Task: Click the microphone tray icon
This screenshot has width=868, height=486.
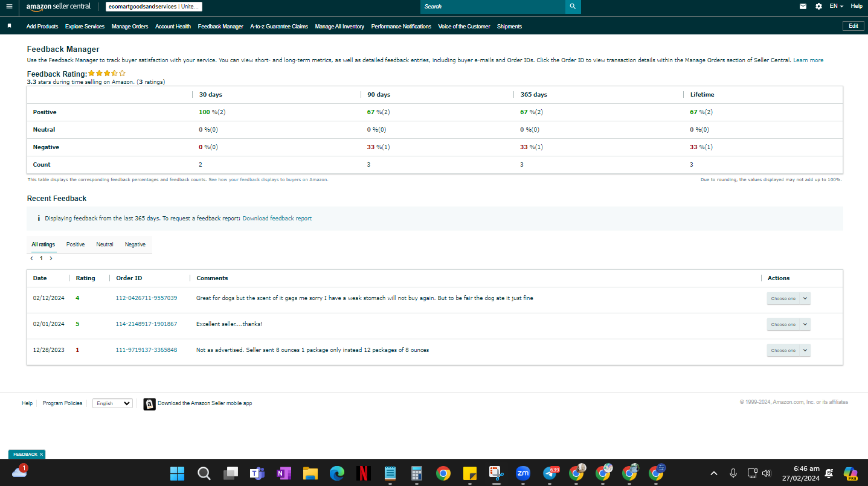Action: [x=733, y=473]
